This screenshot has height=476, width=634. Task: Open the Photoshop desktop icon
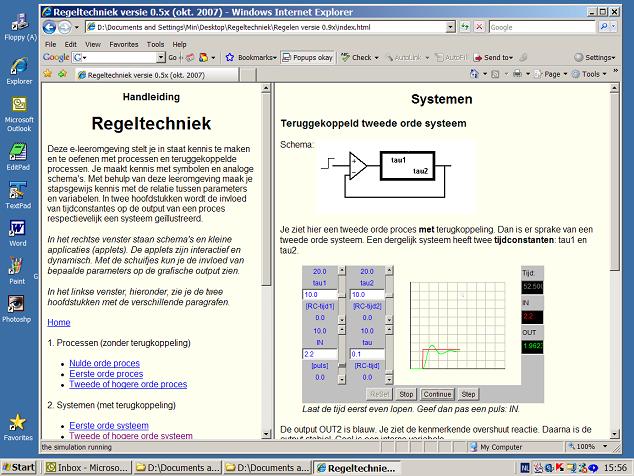[x=16, y=309]
